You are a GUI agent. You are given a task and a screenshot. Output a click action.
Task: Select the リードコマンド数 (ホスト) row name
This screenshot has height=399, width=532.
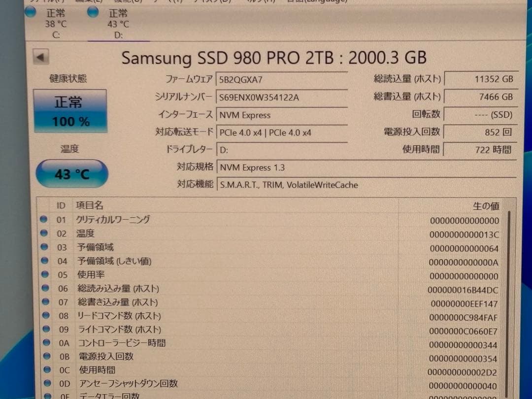pos(119,316)
